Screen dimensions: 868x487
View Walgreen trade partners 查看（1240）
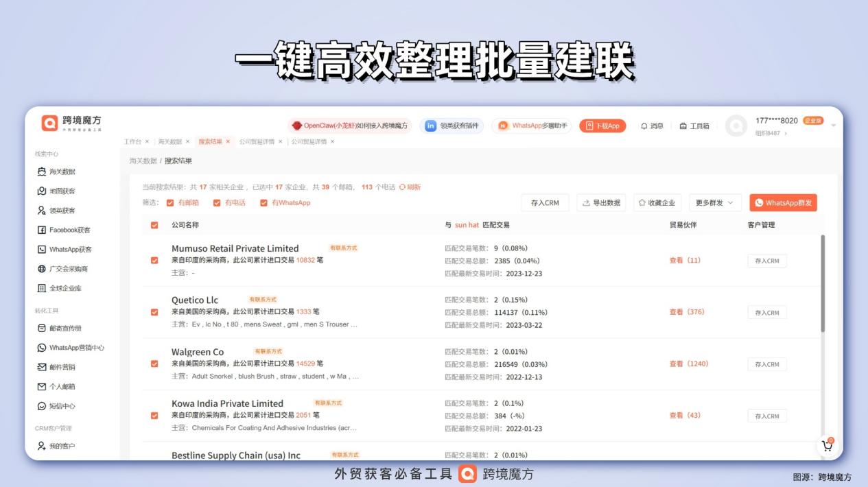click(x=689, y=364)
